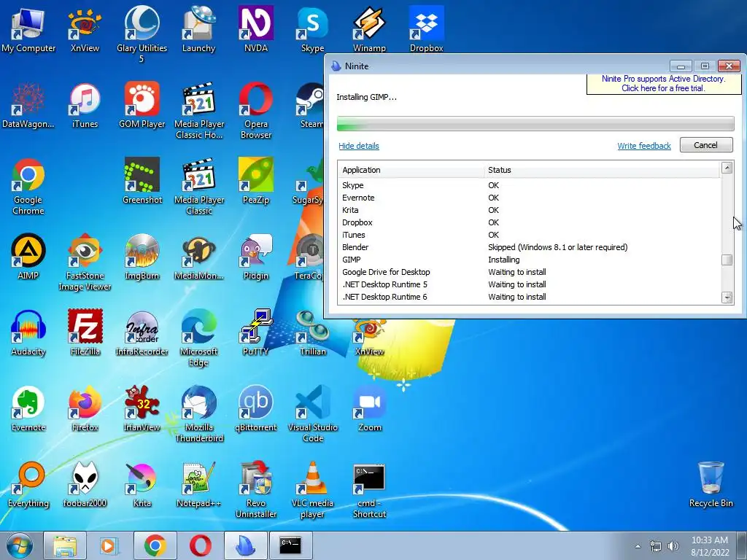The width and height of the screenshot is (747, 560).
Task: Click the MediaMonkey desktop icon
Action: click(x=198, y=256)
